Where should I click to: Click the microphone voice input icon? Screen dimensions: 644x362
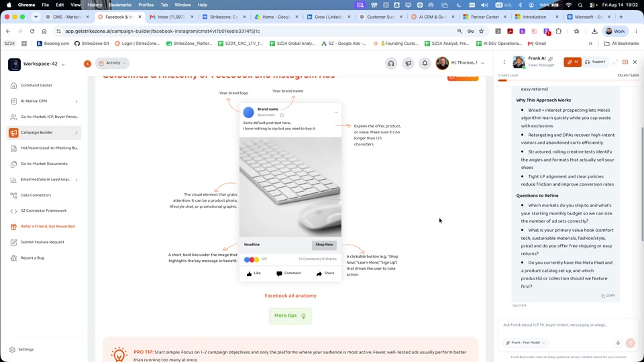point(618,343)
